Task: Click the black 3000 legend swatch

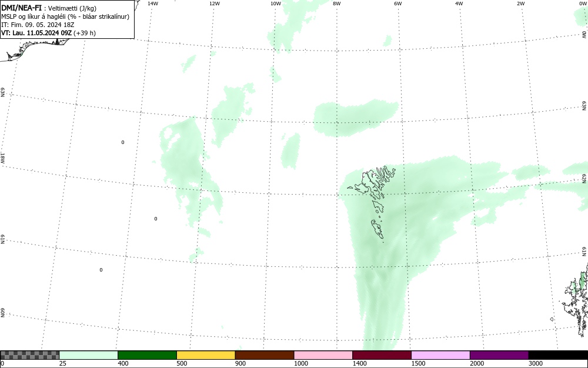Action: [x=558, y=355]
